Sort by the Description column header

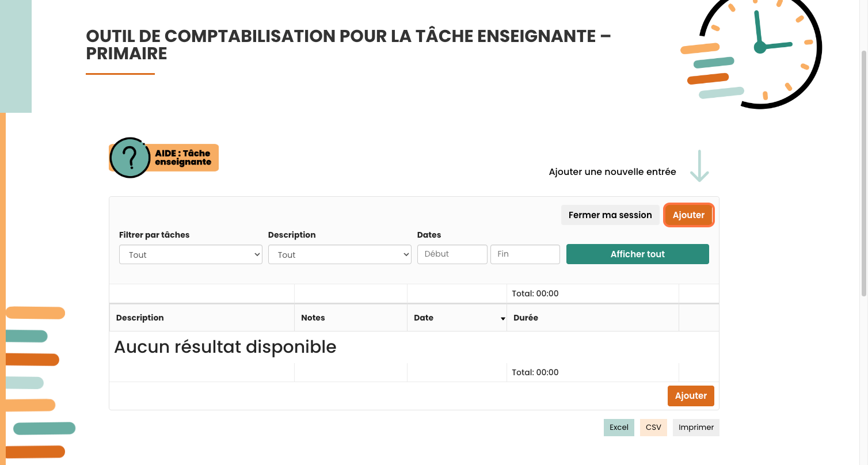tap(140, 318)
